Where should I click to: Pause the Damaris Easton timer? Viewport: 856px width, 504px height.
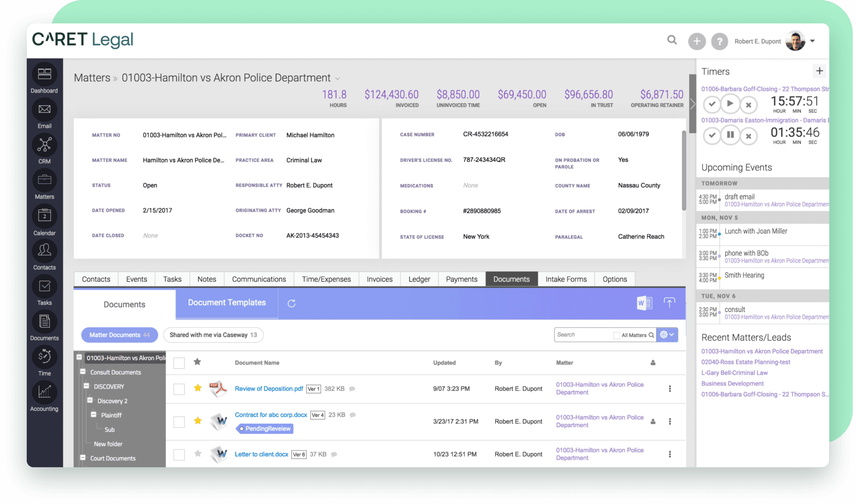coord(730,135)
